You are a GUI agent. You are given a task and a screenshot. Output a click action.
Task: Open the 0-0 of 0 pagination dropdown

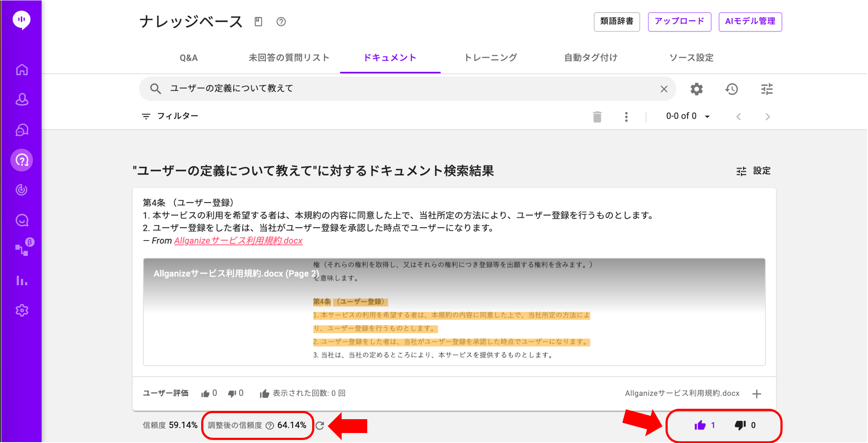(x=688, y=116)
